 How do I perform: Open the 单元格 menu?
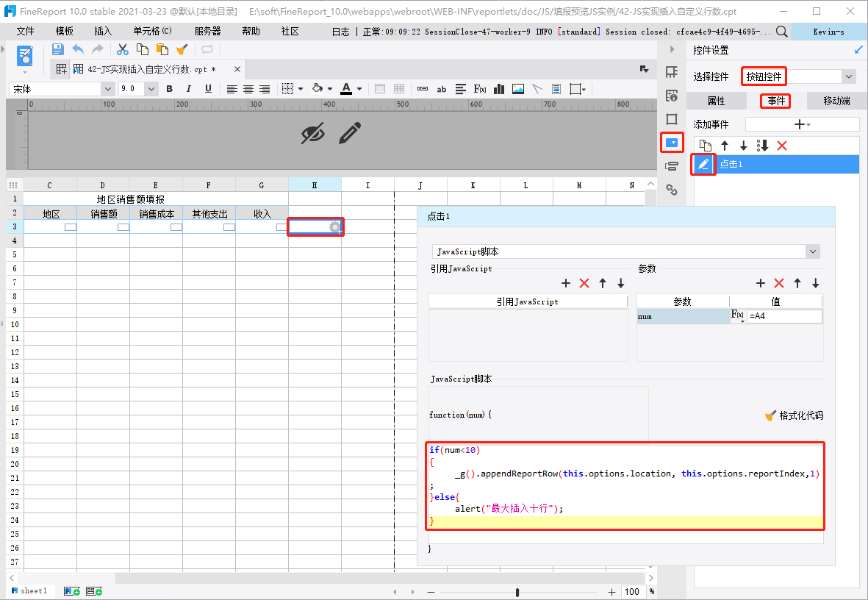coord(152,31)
